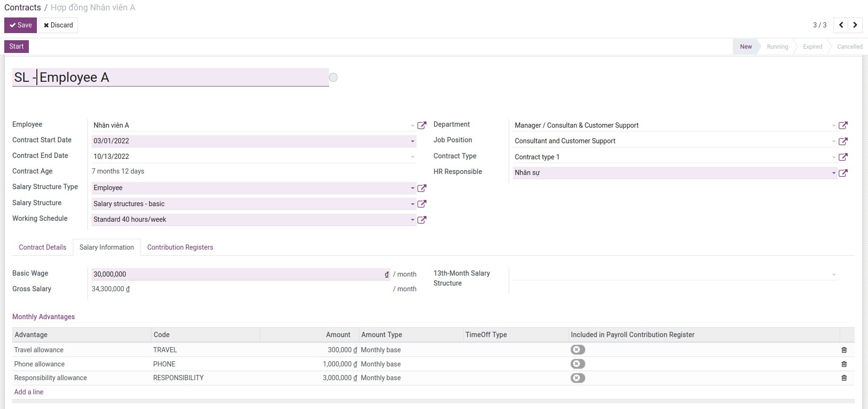Toggle contribution register for Phone allowance
The height and width of the screenshot is (409, 868).
[577, 364]
